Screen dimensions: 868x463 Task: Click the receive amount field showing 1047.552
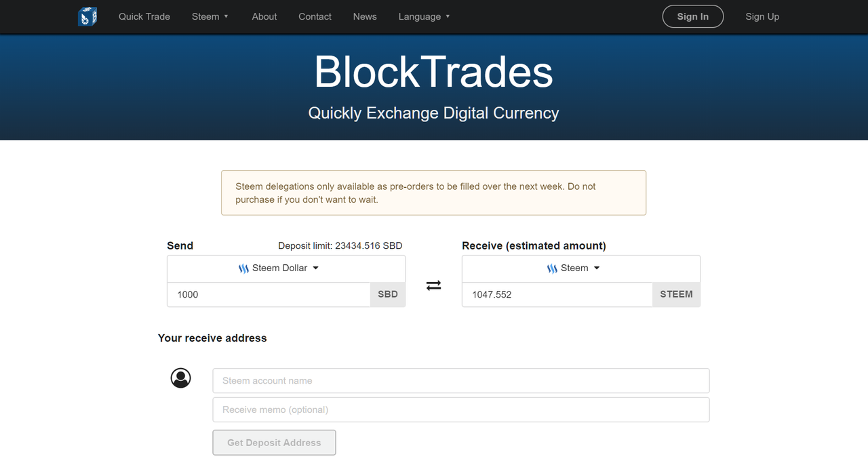pos(557,294)
